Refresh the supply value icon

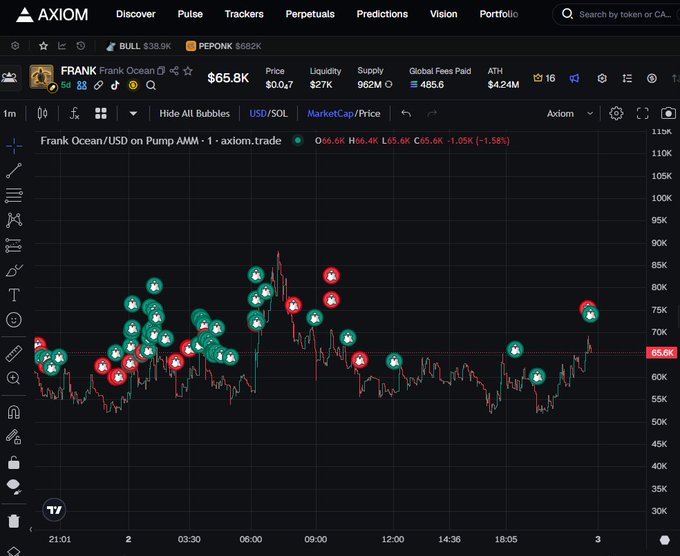tap(389, 85)
